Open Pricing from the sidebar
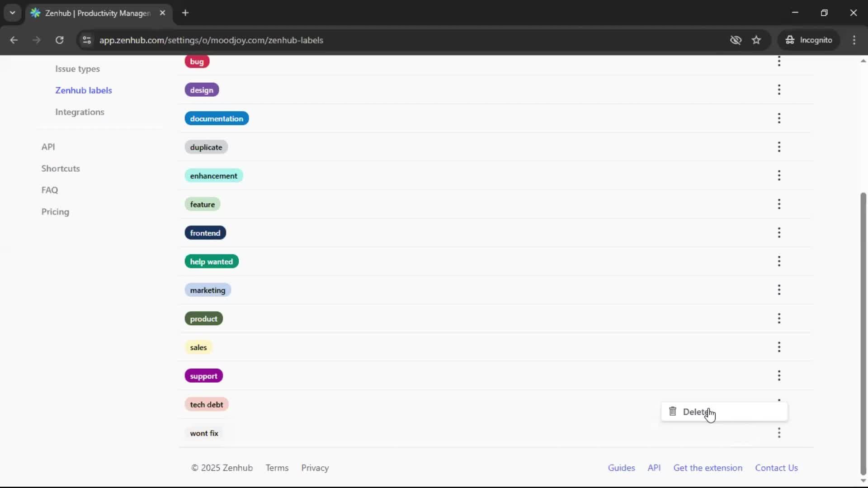This screenshot has height=488, width=868. 55,212
